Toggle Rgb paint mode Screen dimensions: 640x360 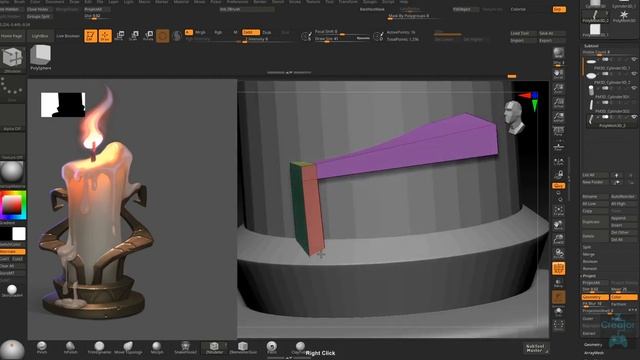coord(218,32)
